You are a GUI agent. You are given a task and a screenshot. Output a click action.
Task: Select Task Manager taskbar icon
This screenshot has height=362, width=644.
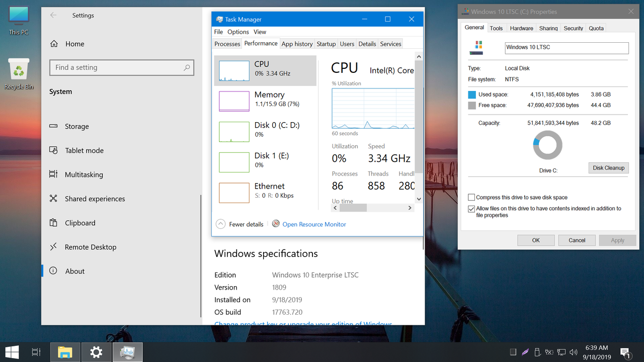(127, 352)
